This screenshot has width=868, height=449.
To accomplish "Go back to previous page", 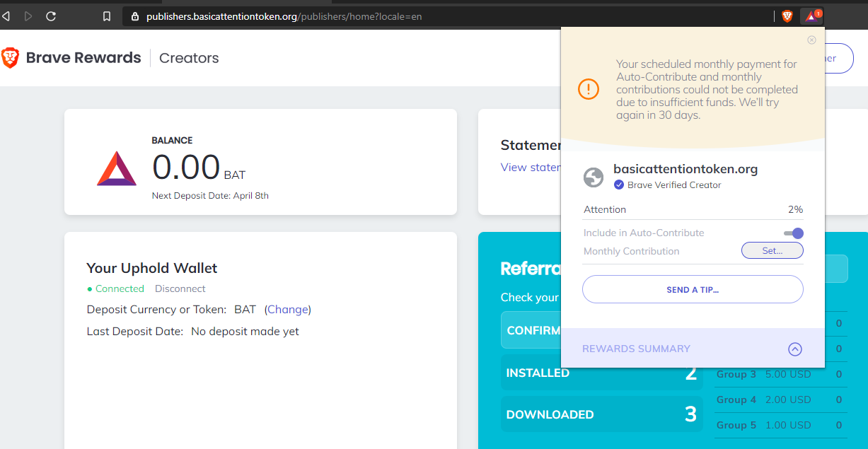I will pyautogui.click(x=6, y=16).
